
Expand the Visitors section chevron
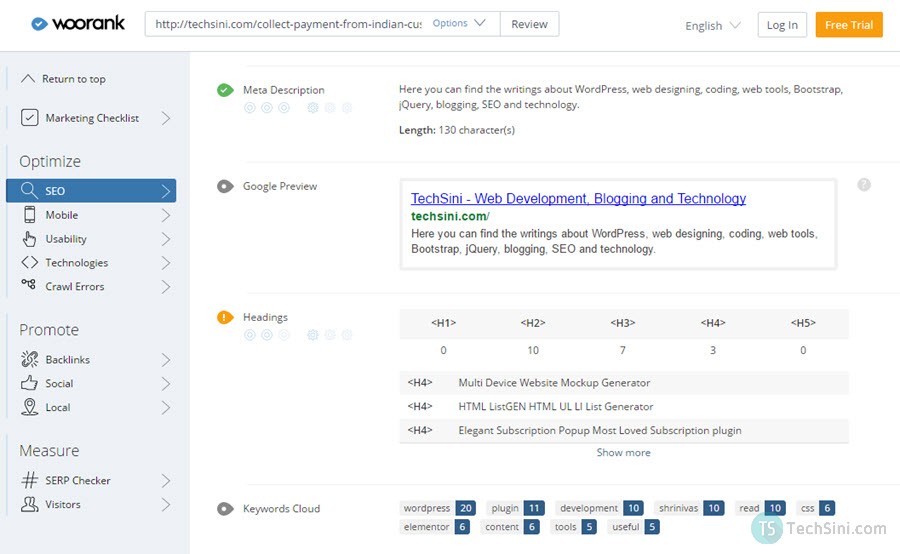click(x=166, y=505)
